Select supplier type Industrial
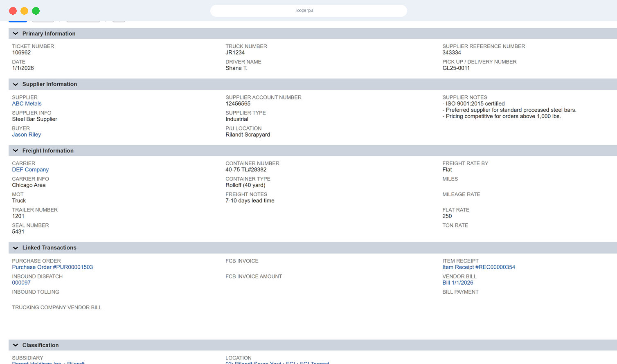 (x=237, y=119)
